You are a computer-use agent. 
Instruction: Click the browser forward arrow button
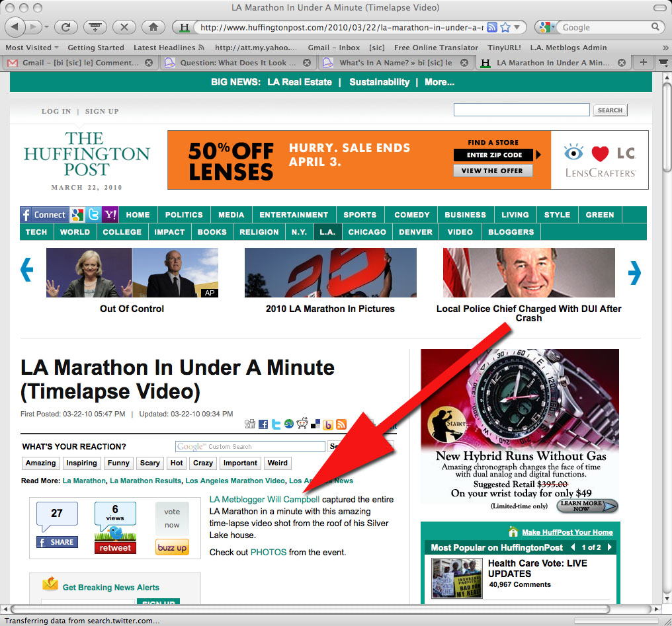32,27
